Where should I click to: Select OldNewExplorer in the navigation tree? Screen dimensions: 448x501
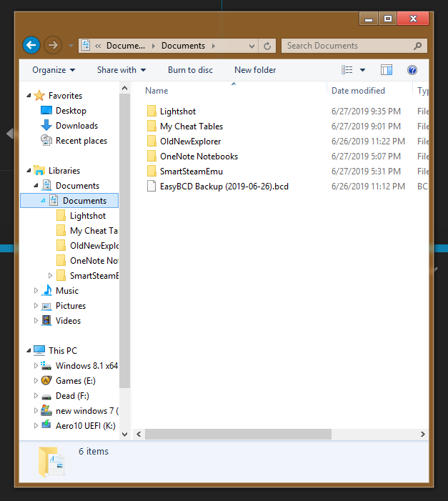click(94, 246)
